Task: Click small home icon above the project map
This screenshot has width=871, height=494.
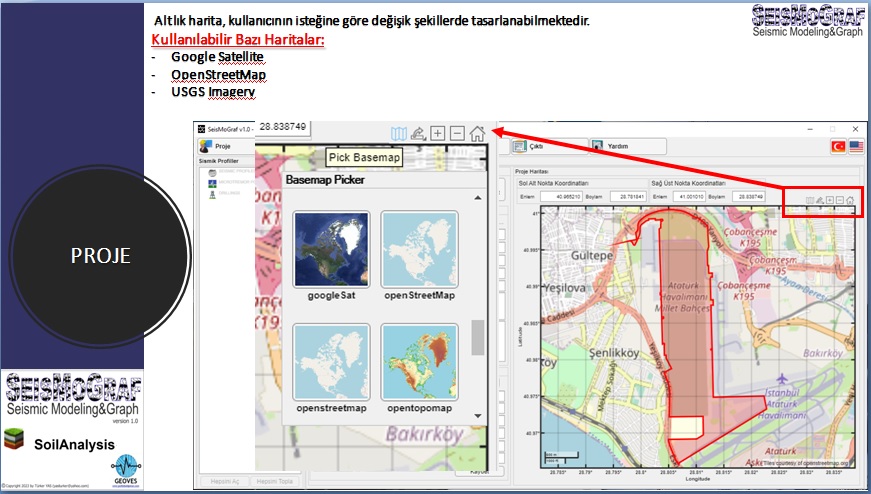Action: [850, 201]
